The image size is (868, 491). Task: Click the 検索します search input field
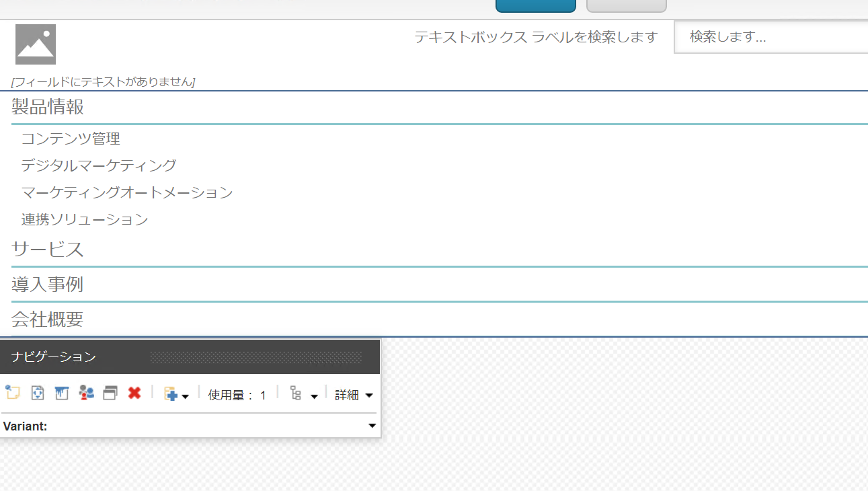pos(771,37)
